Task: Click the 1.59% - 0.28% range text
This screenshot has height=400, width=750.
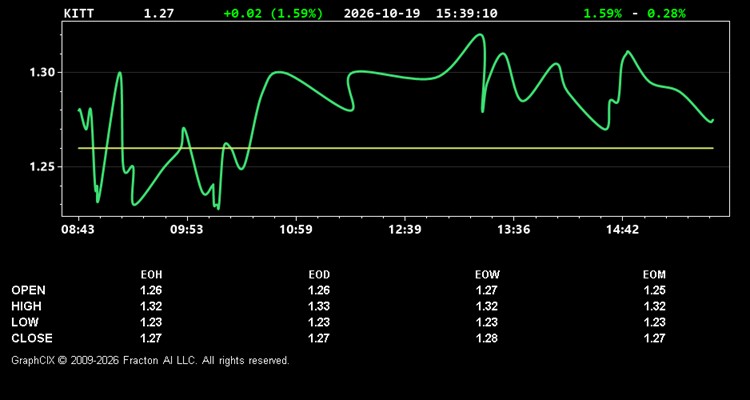Action: (634, 13)
